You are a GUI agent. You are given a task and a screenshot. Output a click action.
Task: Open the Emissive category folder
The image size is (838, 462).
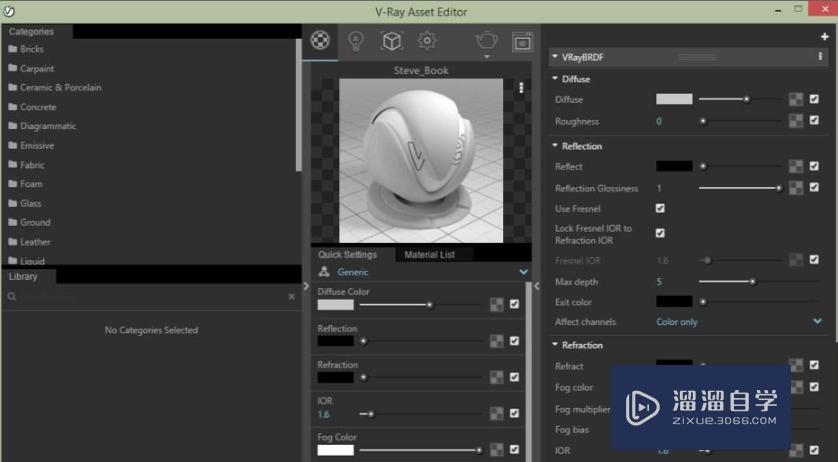point(31,145)
